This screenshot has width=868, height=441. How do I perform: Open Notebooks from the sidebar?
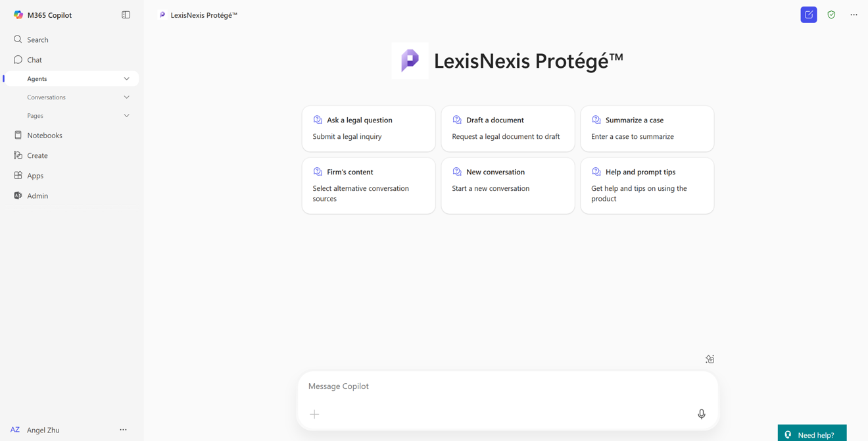point(44,136)
